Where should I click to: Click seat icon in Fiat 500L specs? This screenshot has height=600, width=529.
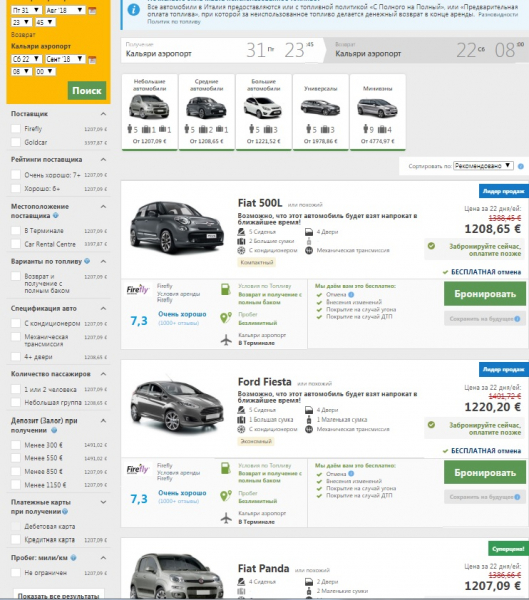[x=241, y=232]
